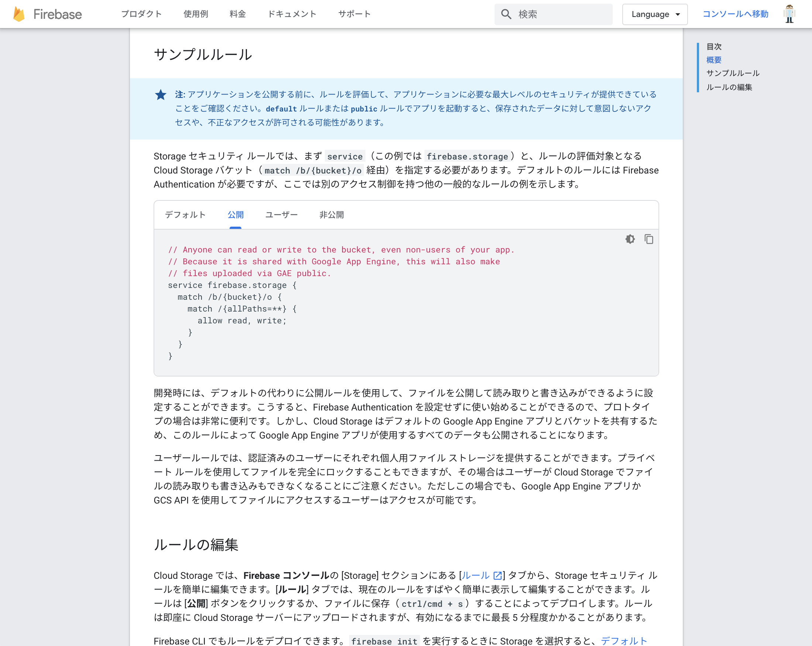Jump to 概要 in the table of contents
The height and width of the screenshot is (646, 812).
point(714,60)
